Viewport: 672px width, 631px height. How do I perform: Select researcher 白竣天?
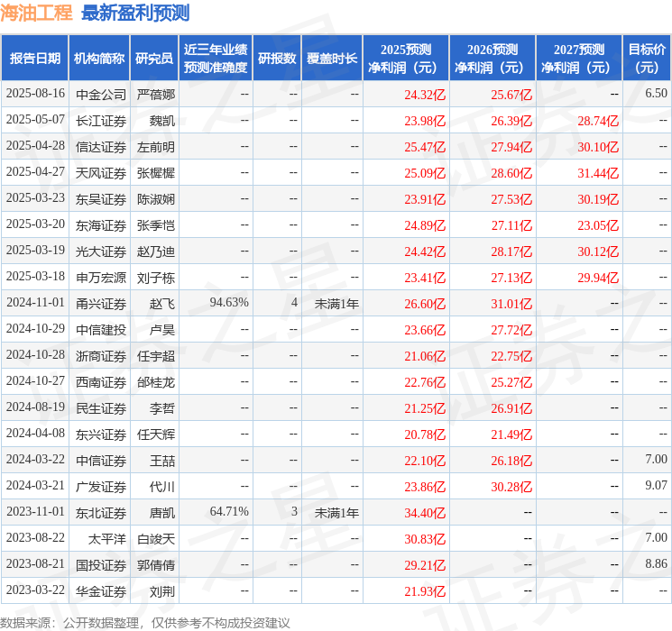click(155, 539)
